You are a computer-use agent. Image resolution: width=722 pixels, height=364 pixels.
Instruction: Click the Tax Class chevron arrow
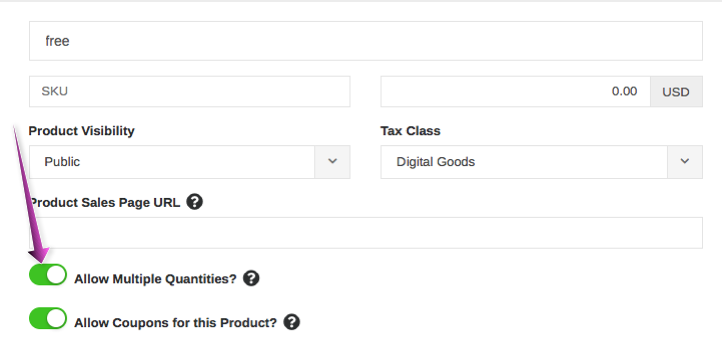[x=685, y=162]
